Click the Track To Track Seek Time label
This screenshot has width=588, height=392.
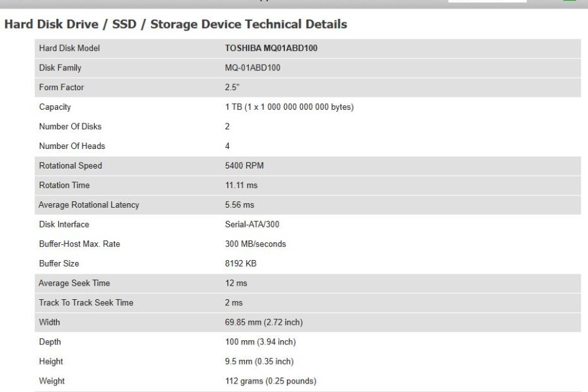click(86, 302)
